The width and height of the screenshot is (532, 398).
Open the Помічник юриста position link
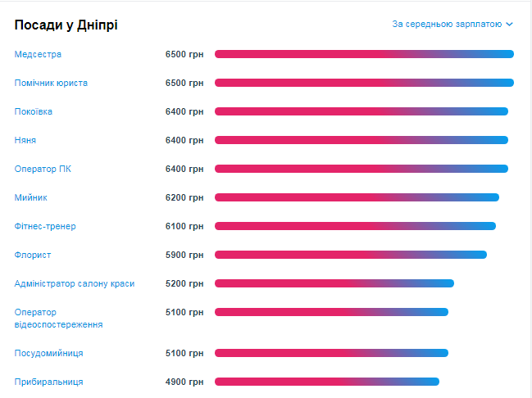[x=51, y=83]
